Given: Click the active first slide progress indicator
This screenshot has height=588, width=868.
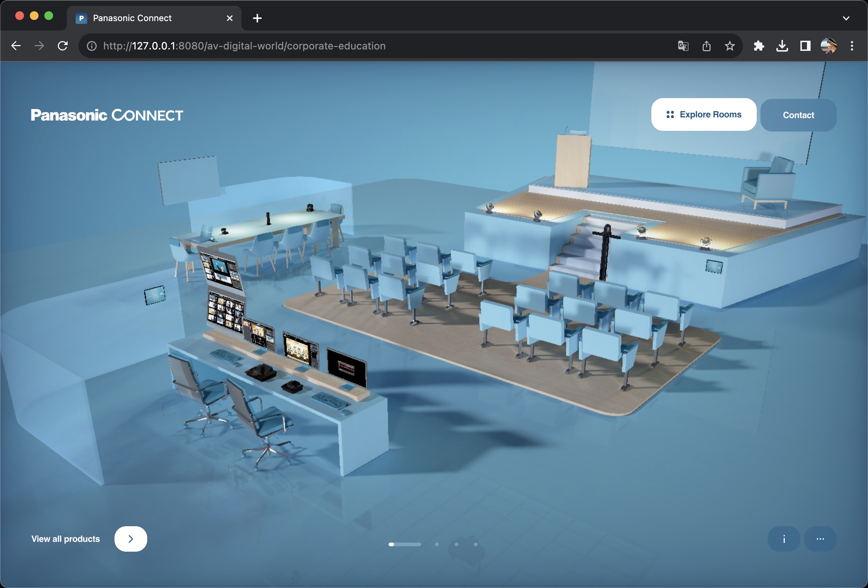Looking at the screenshot, I should (405, 544).
